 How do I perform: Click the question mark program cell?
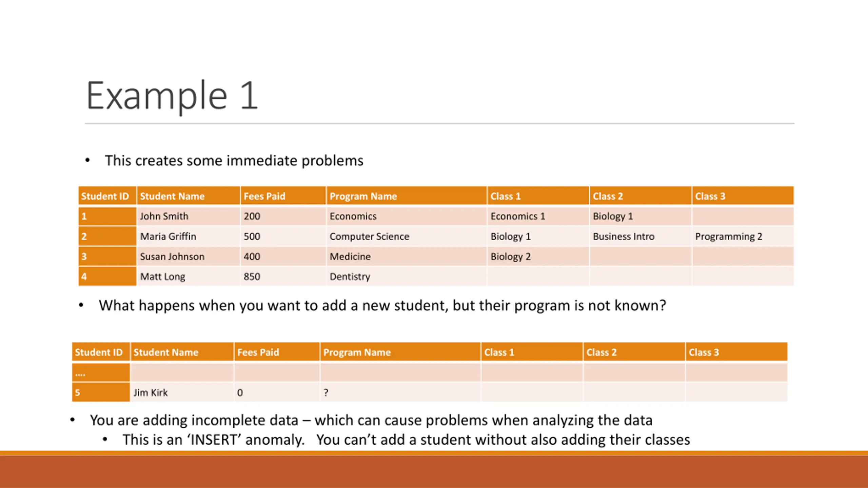coord(400,392)
